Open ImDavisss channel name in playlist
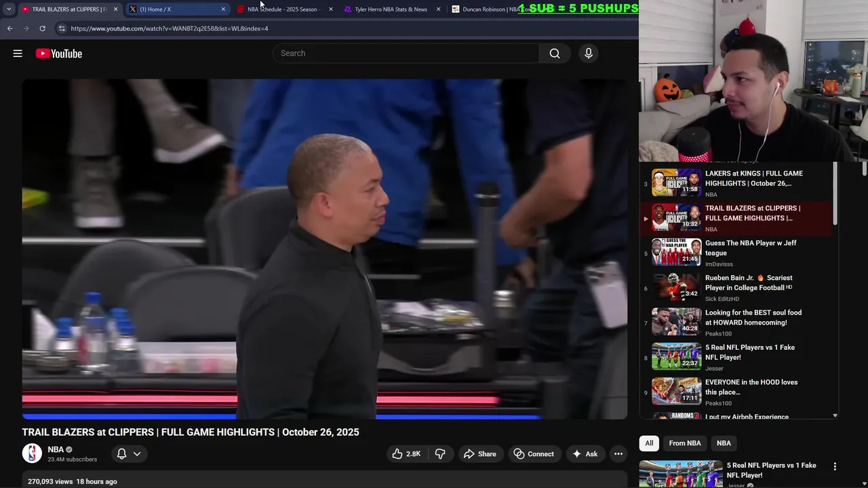 719,264
